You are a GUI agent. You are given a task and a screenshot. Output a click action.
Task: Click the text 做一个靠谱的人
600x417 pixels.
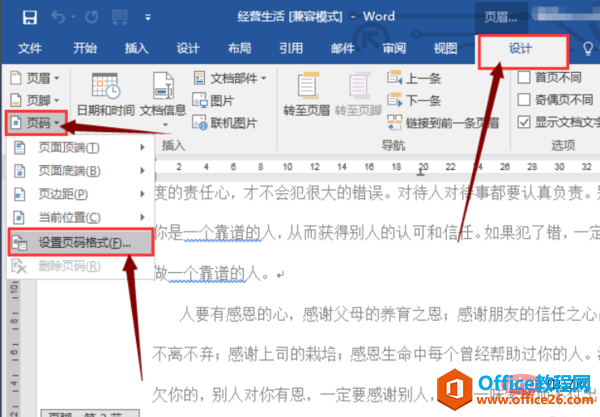click(210, 273)
